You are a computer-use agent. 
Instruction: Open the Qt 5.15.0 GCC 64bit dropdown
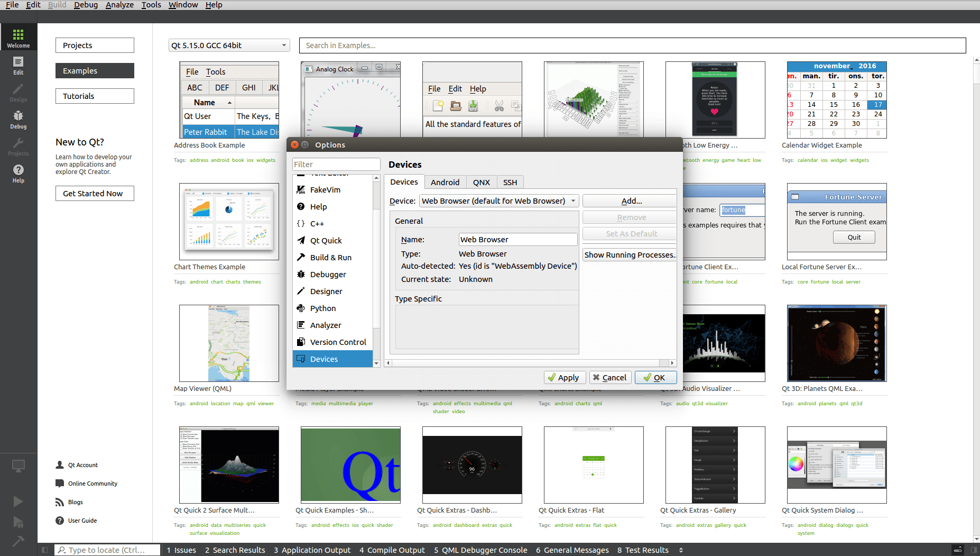coord(229,45)
